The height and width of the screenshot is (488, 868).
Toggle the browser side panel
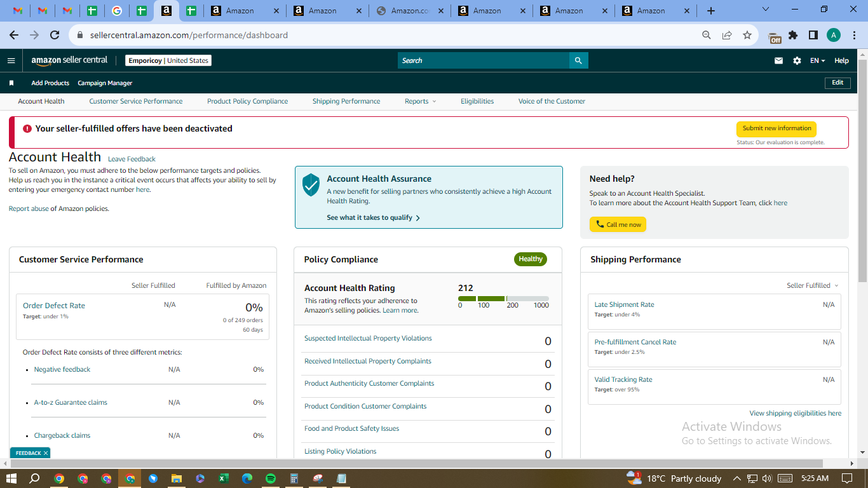813,35
